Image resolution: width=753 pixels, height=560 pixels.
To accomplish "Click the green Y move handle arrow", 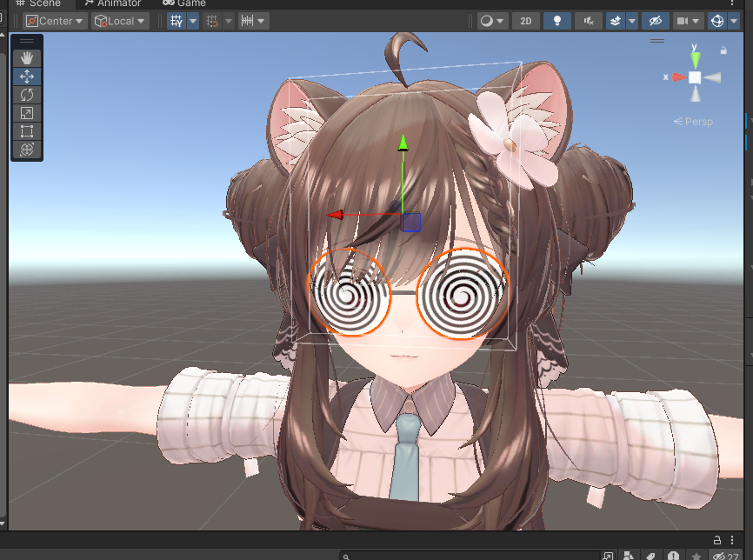I will point(403,143).
